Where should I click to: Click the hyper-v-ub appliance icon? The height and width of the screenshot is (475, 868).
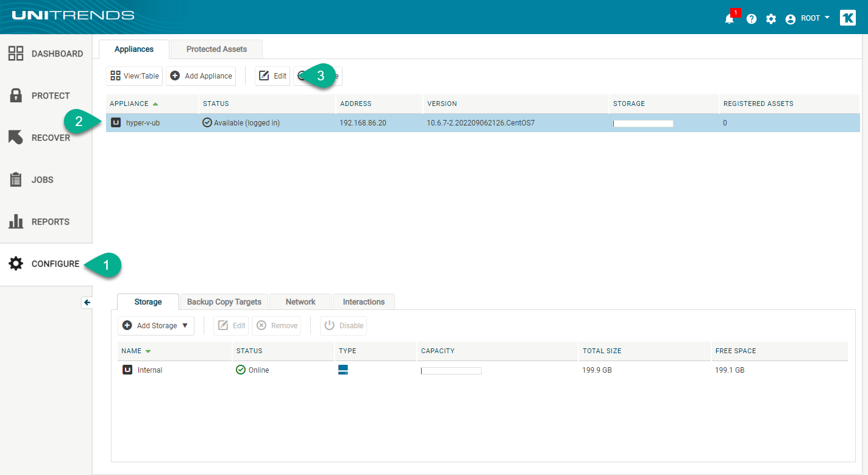click(116, 123)
